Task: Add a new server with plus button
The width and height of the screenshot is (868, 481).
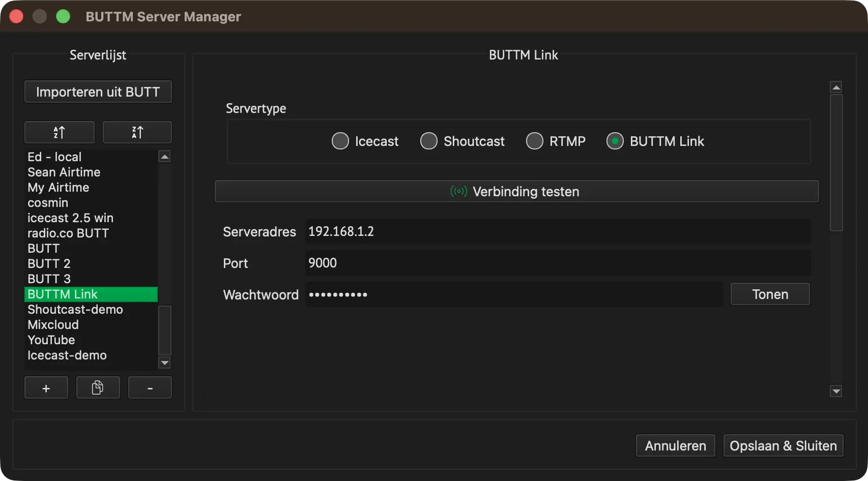Action: coord(46,388)
